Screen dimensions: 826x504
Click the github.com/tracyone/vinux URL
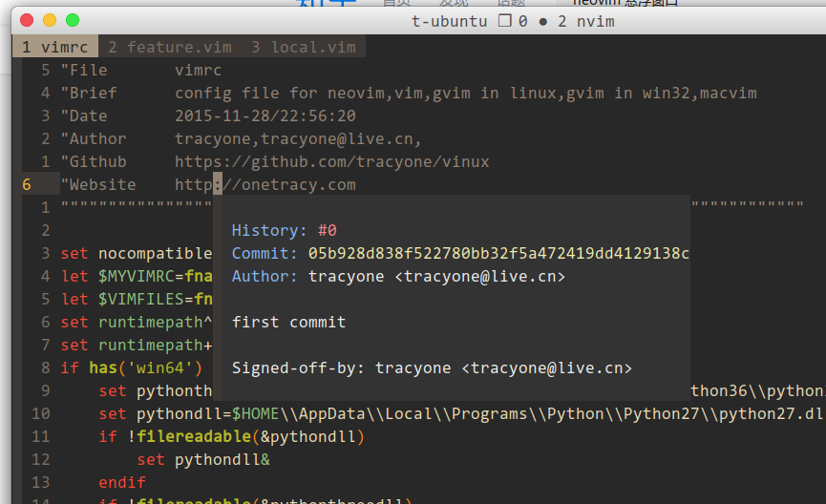tap(332, 161)
